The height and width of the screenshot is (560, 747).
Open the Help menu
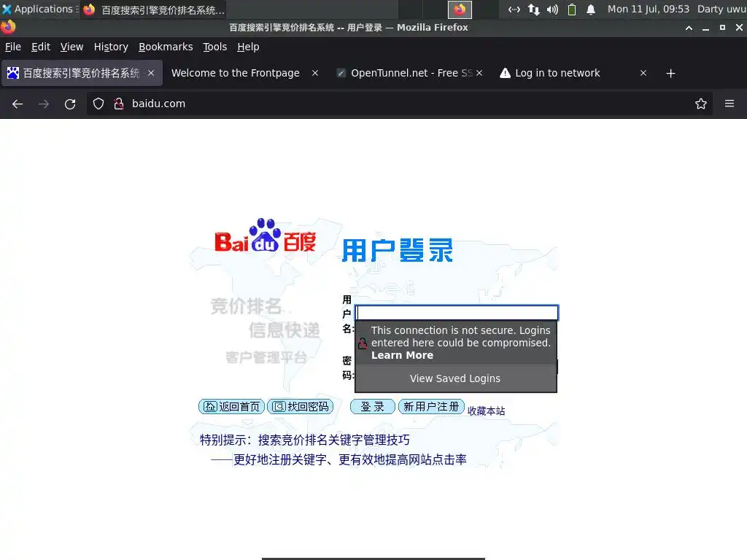pyautogui.click(x=248, y=47)
